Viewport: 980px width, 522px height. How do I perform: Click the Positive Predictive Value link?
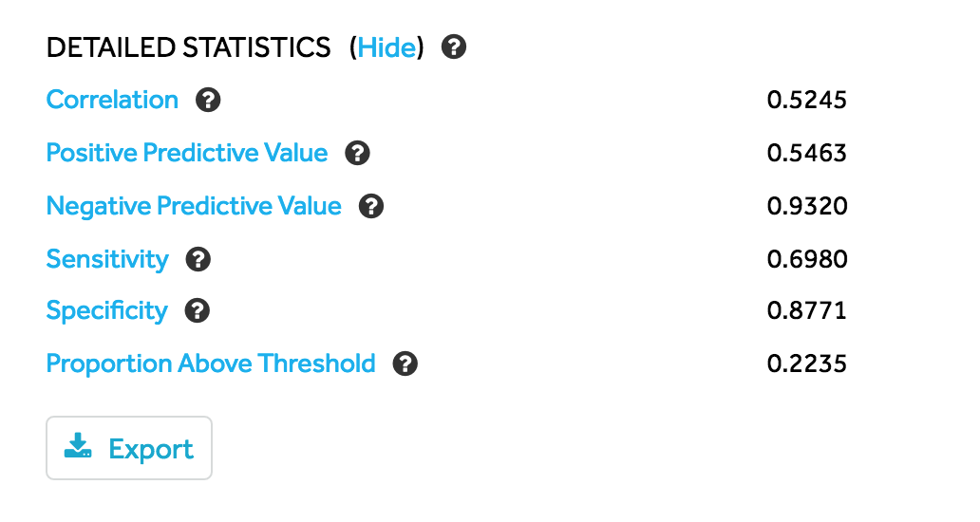(187, 153)
